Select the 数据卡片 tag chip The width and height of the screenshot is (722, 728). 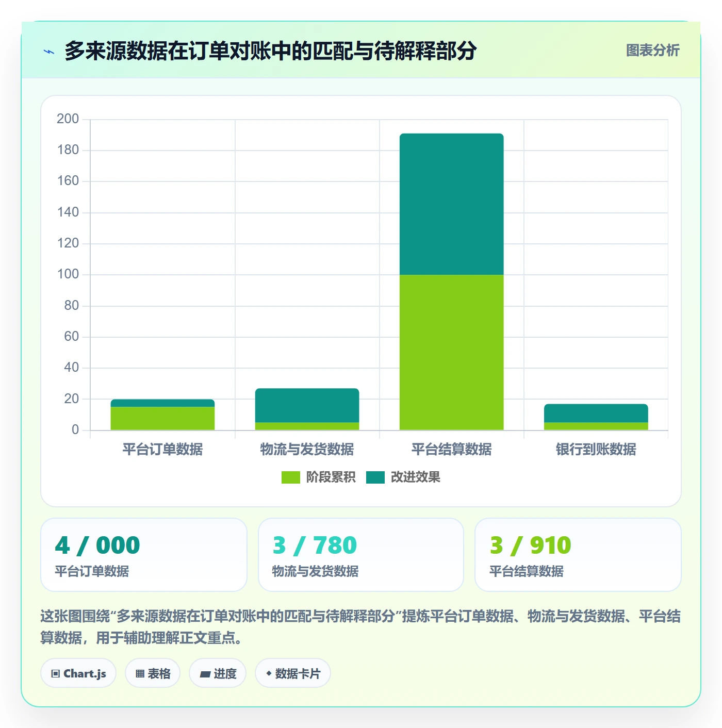pyautogui.click(x=293, y=673)
